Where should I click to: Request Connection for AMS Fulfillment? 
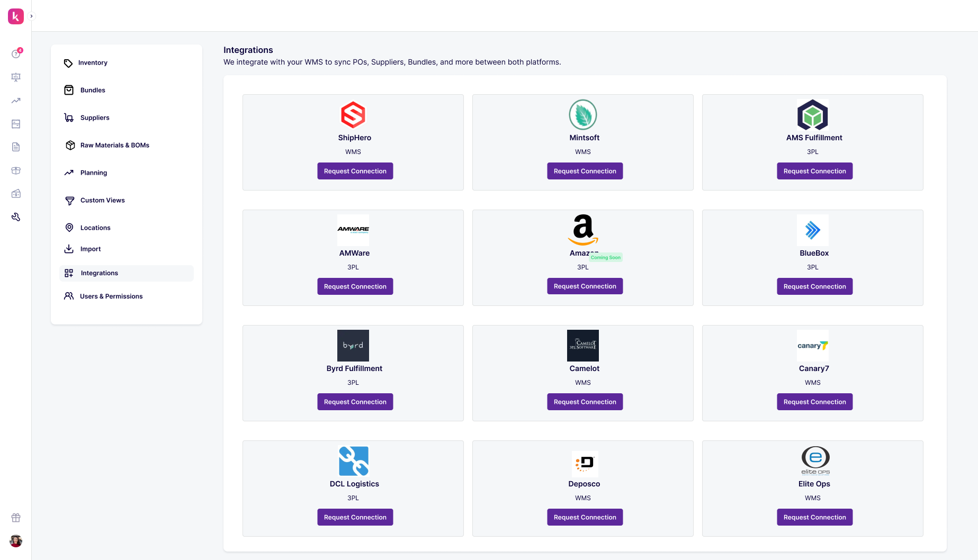[x=815, y=171]
